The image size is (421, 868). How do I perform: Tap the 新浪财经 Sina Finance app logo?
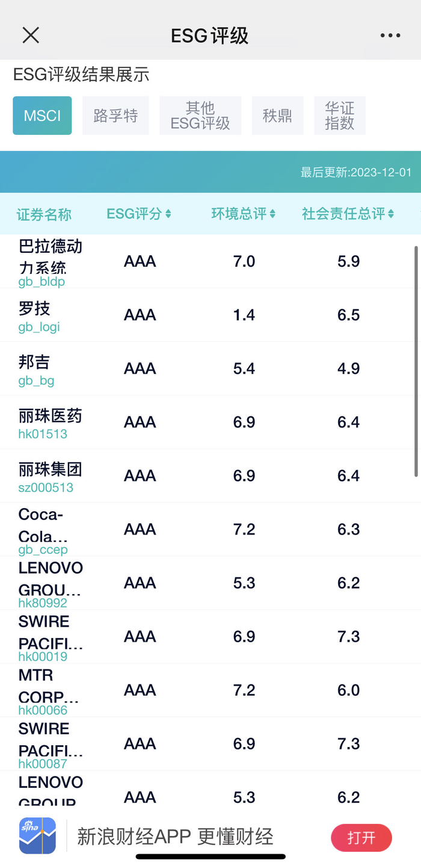(37, 836)
